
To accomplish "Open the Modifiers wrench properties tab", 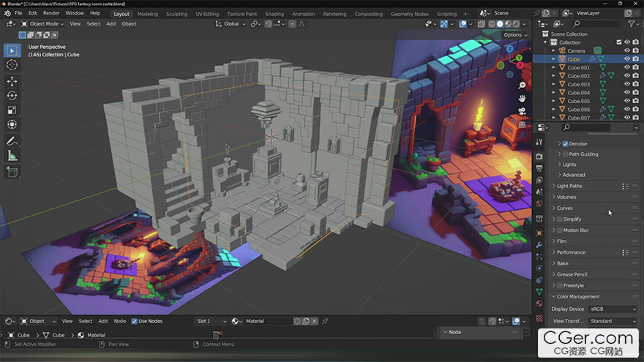I will (539, 244).
